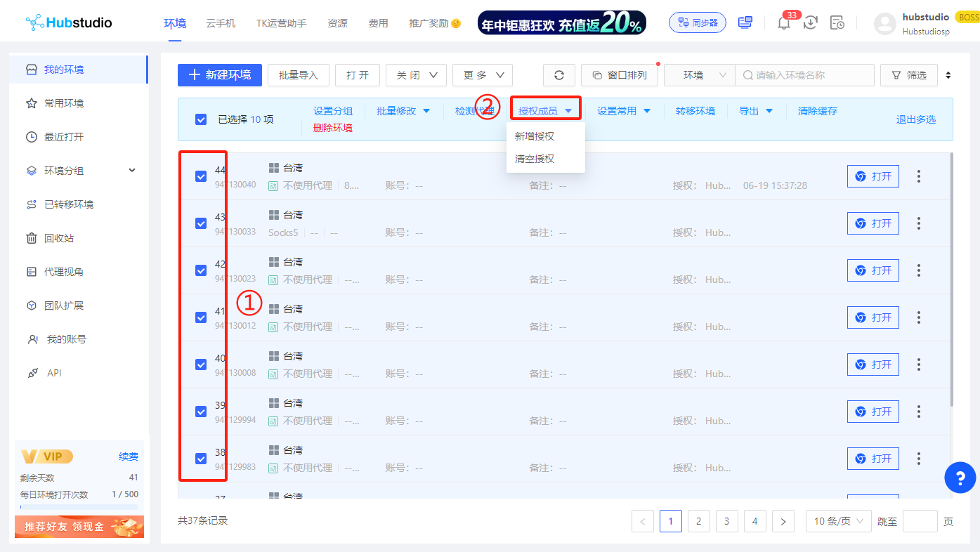Click the sort arrows icon beside 筛选
The height and width of the screenshot is (552, 980).
949,75
